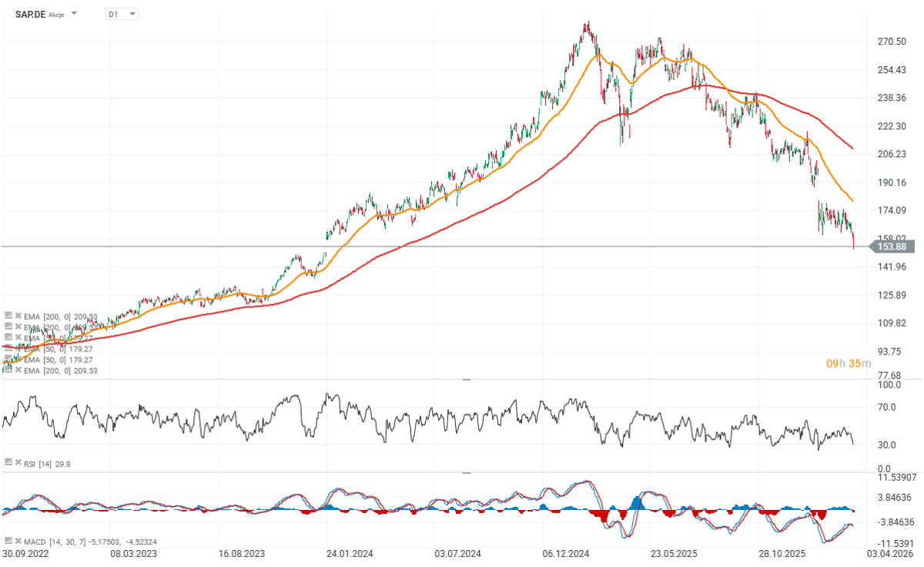The width and height of the screenshot is (924, 567).
Task: Click the 153.88 current price tag
Action: click(893, 247)
